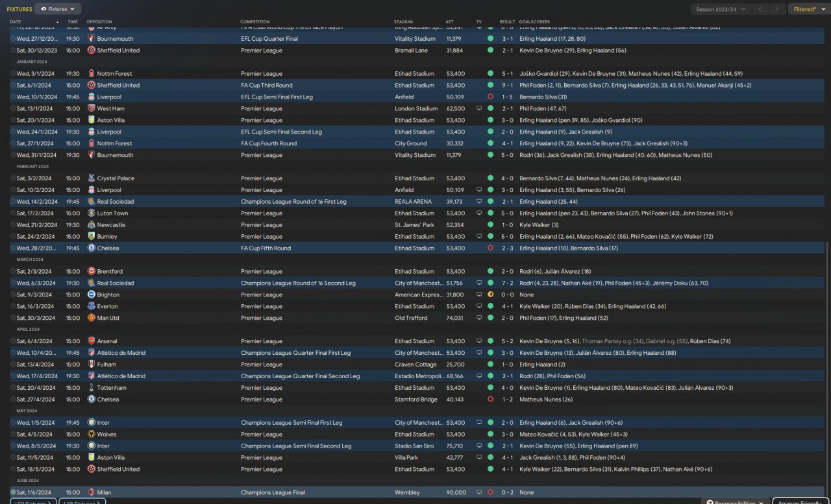This screenshot has height=504, width=831.
Task: Click the yellow draw indicator on Brighton row
Action: click(490, 295)
